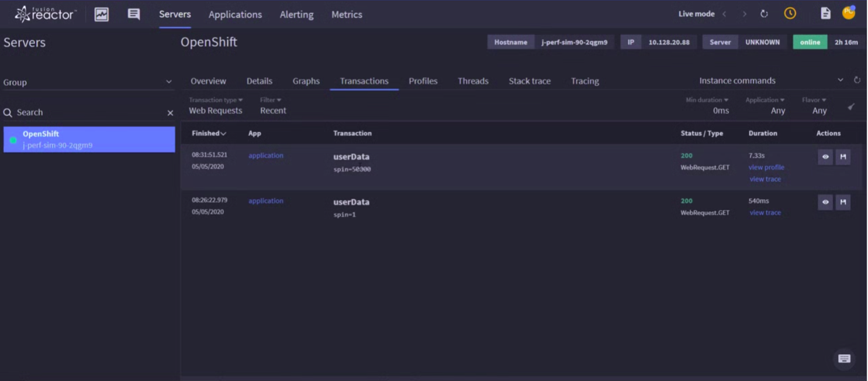Save the spin=50000 transaction
Viewport: 868px width, 381px height.
coord(843,157)
